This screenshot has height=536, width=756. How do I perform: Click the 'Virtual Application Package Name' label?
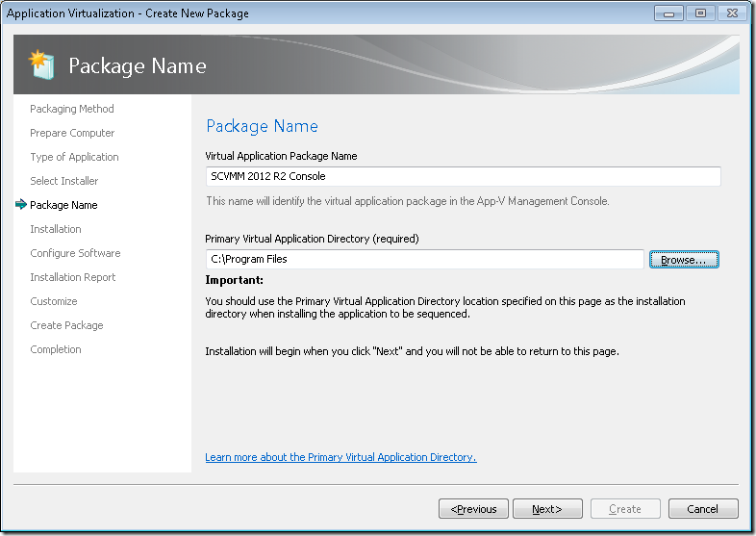[x=281, y=156]
